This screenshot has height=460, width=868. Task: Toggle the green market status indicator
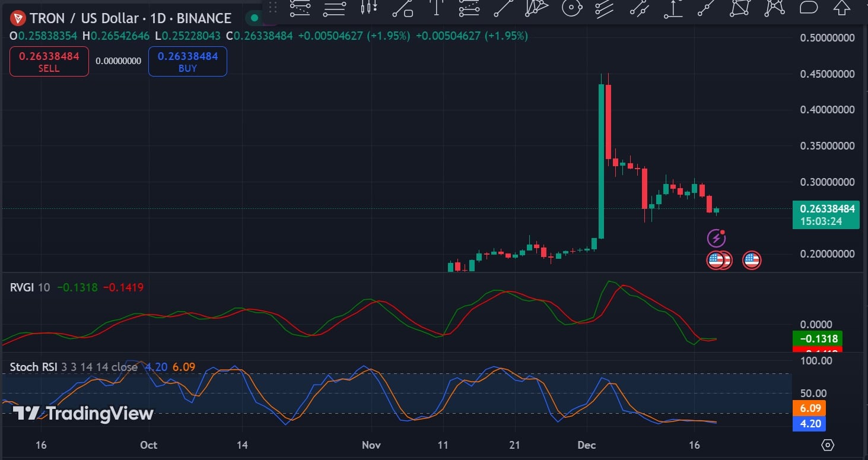(x=255, y=18)
